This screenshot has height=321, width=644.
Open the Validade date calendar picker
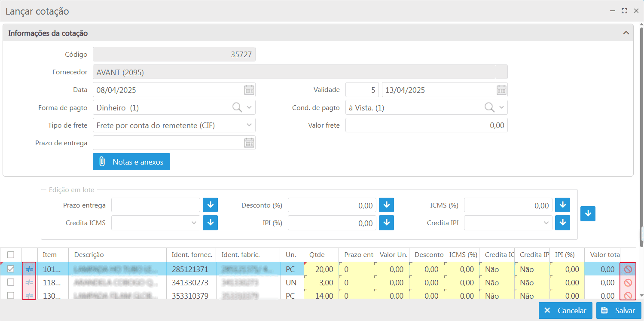tap(501, 90)
